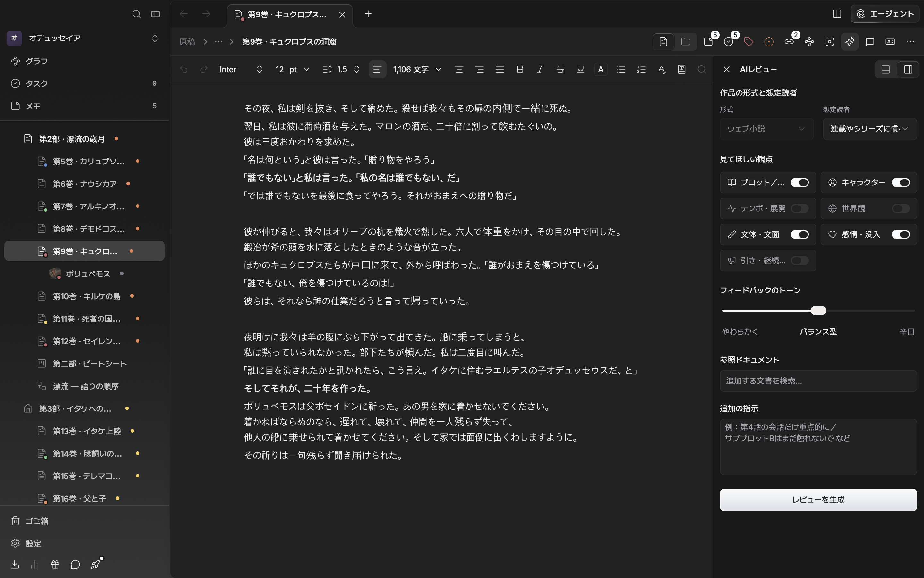Open the sidebar search icon

pos(136,14)
